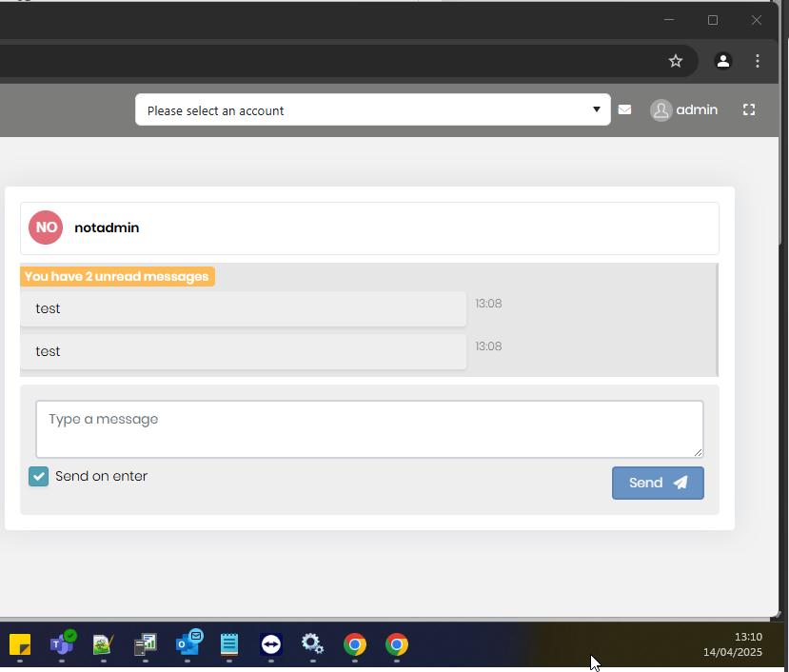This screenshot has width=789, height=672.
Task: Open the gears settings taskbar app
Action: [x=312, y=644]
